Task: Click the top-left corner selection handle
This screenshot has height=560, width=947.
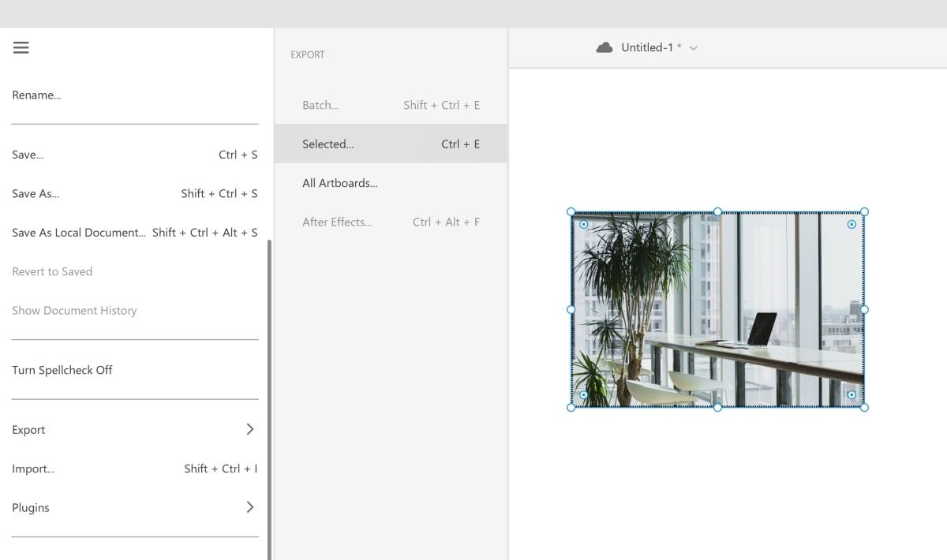Action: (x=571, y=211)
